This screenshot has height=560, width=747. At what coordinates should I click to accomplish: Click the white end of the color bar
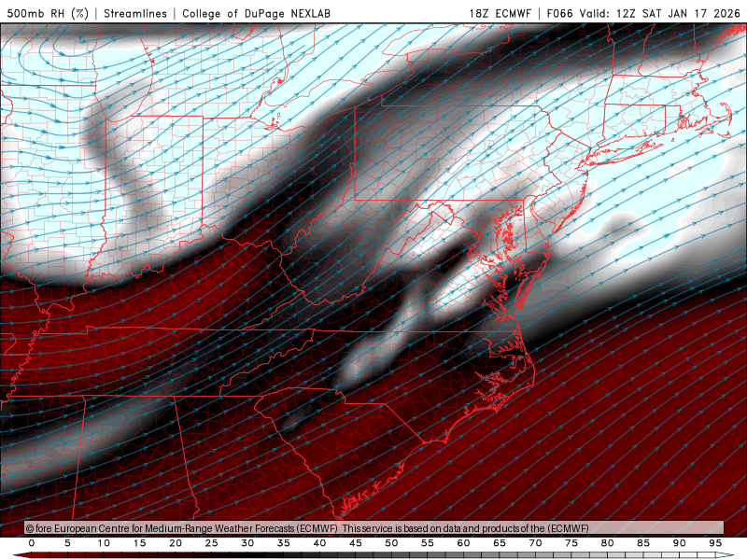[x=726, y=555]
